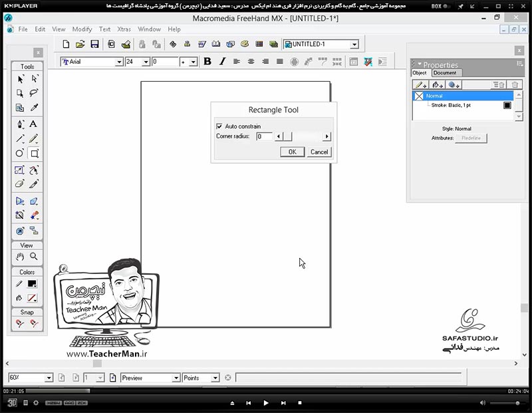
Task: Open the Arial font dropdown
Action: click(x=119, y=62)
